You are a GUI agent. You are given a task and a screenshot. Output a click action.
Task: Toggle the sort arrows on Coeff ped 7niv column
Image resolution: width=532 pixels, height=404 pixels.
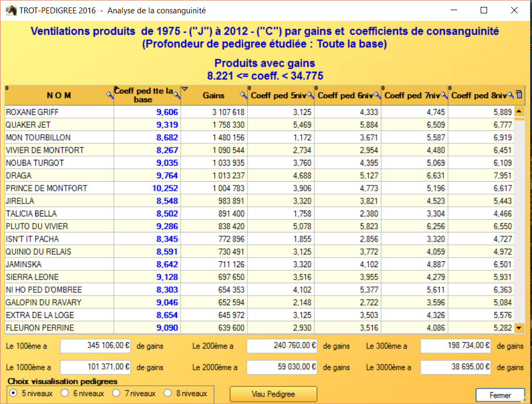pyautogui.click(x=383, y=89)
